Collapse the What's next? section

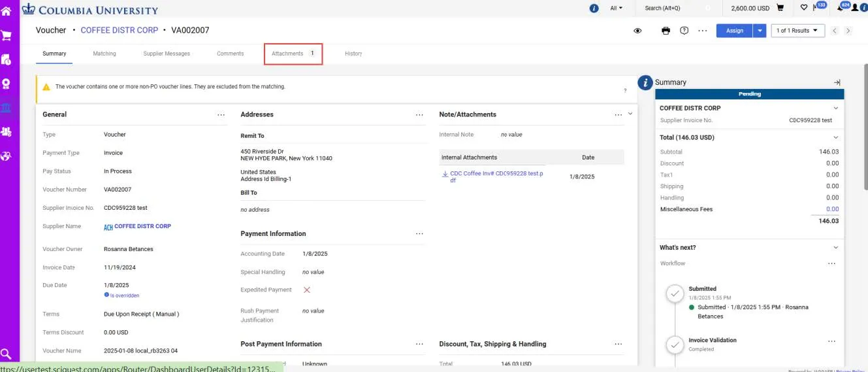836,248
